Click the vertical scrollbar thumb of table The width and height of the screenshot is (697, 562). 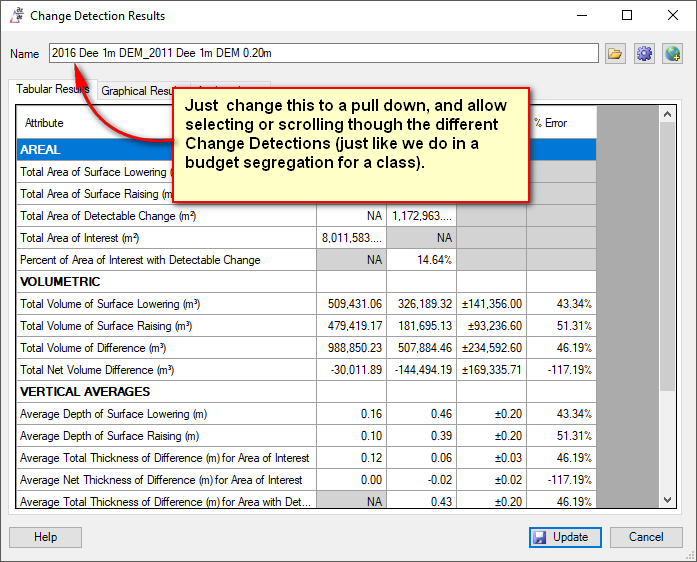click(667, 257)
